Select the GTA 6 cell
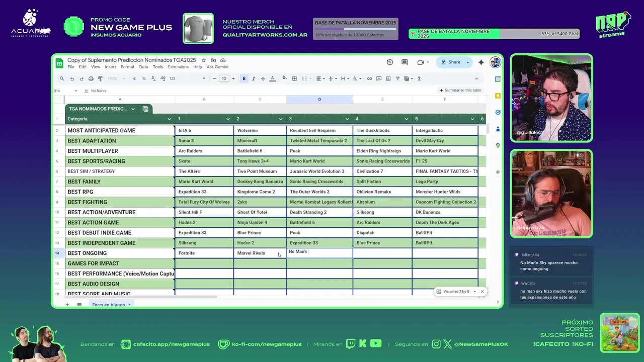Image resolution: width=644 pixels, height=362 pixels. pos(204,130)
